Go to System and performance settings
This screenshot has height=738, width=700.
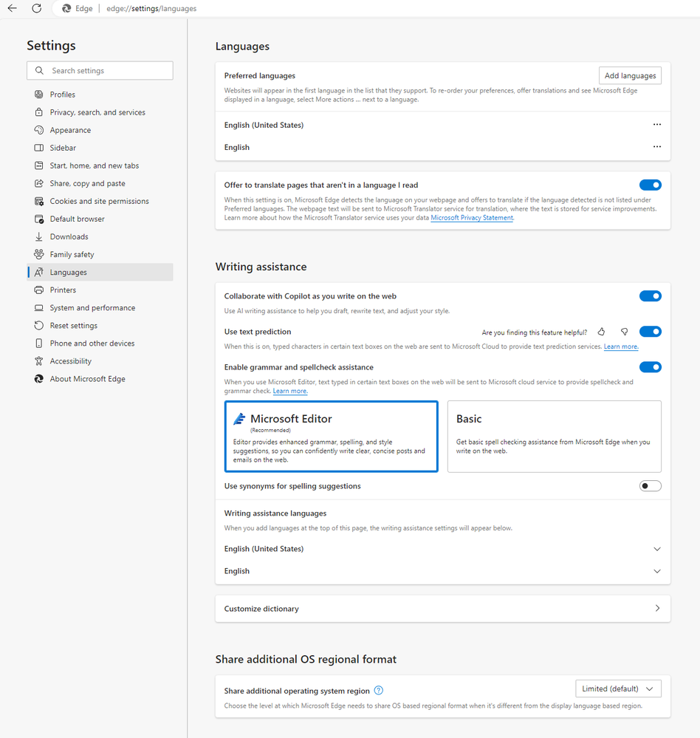100,308
